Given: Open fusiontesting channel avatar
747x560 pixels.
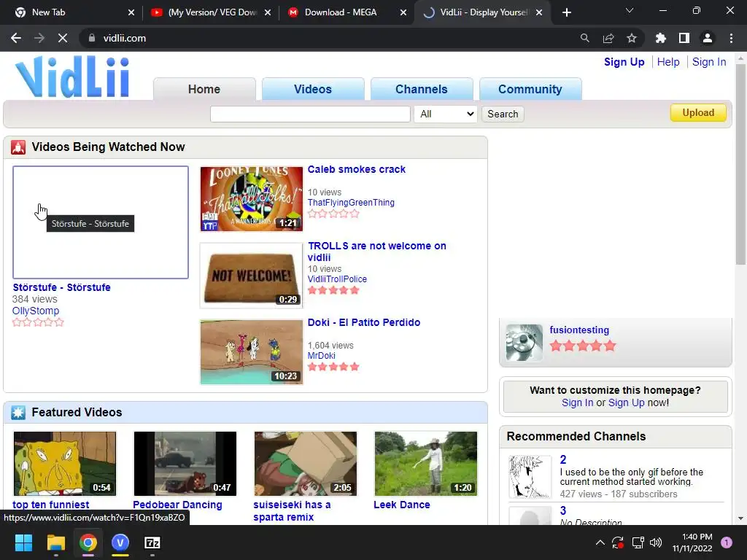Looking at the screenshot, I should click(x=524, y=343).
